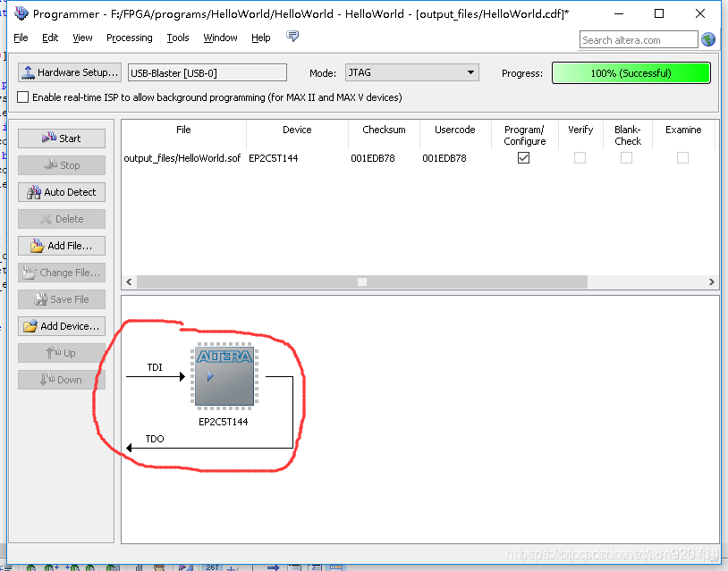Click the Quartus Programmer title bar icon
Image resolution: width=728 pixels, height=571 pixels.
pos(21,13)
